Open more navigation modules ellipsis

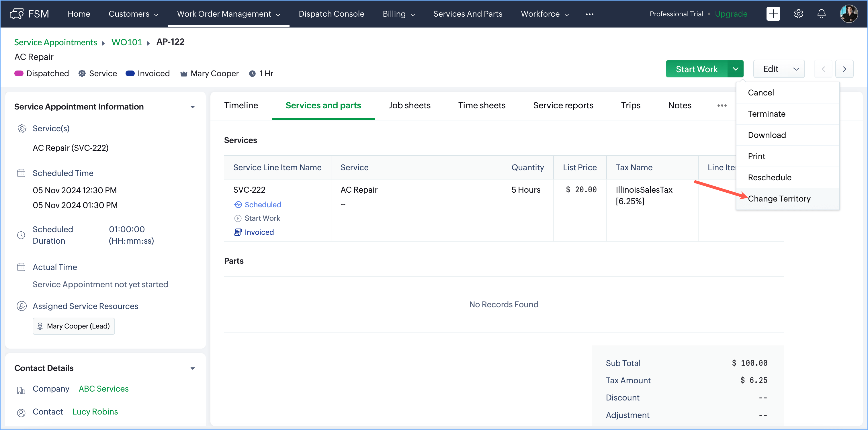(x=589, y=14)
